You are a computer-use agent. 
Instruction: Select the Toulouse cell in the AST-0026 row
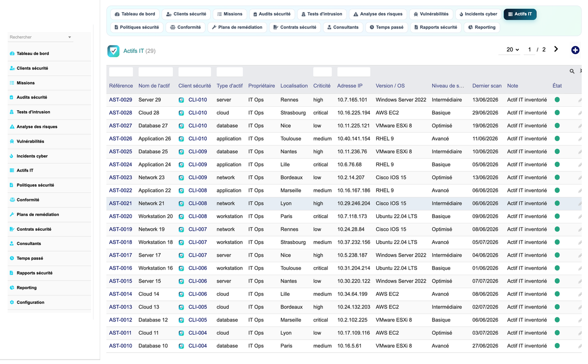click(291, 139)
